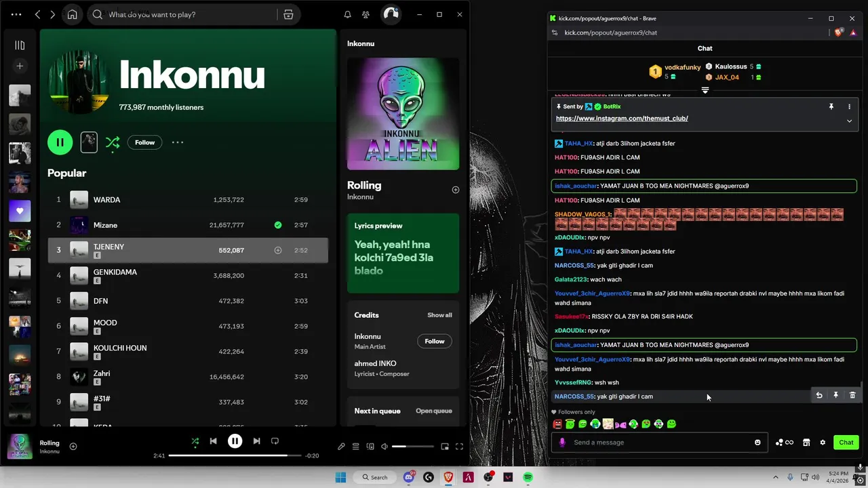Add Rolling to library from now playing panel

click(456, 190)
